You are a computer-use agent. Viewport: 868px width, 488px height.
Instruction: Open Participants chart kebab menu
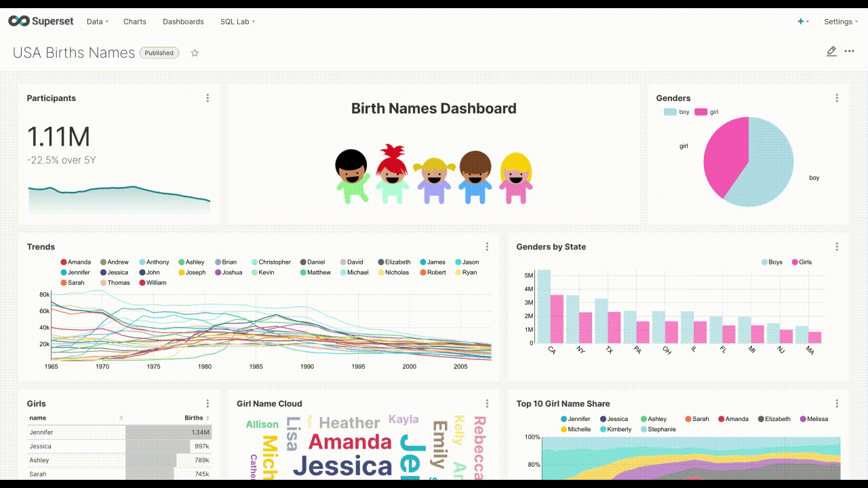click(x=208, y=98)
